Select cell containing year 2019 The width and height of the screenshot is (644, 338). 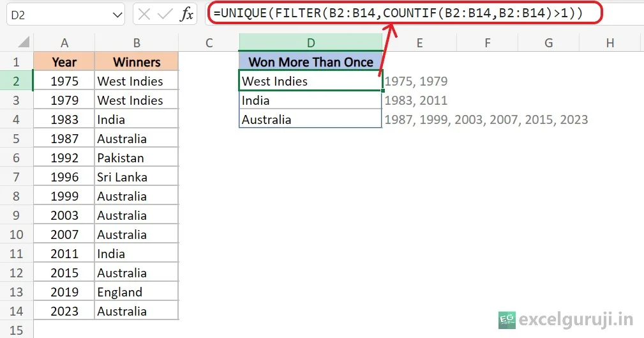[x=64, y=292]
